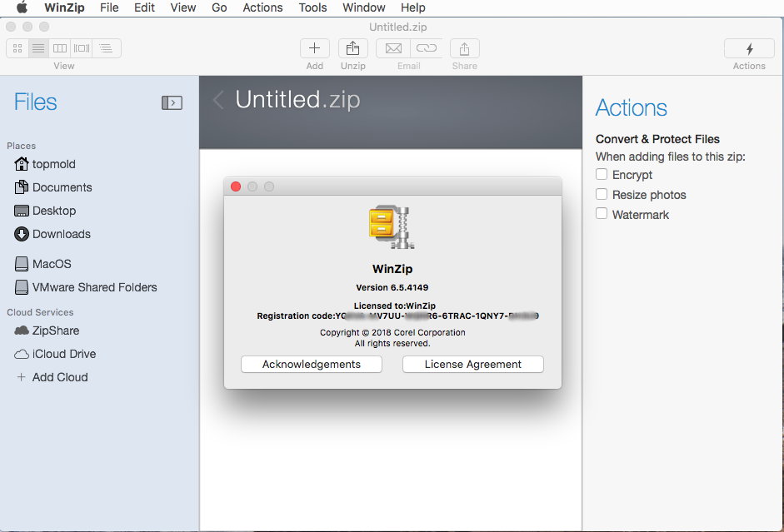The image size is (784, 532).
Task: Open the Desktop place
Action: (x=45, y=211)
